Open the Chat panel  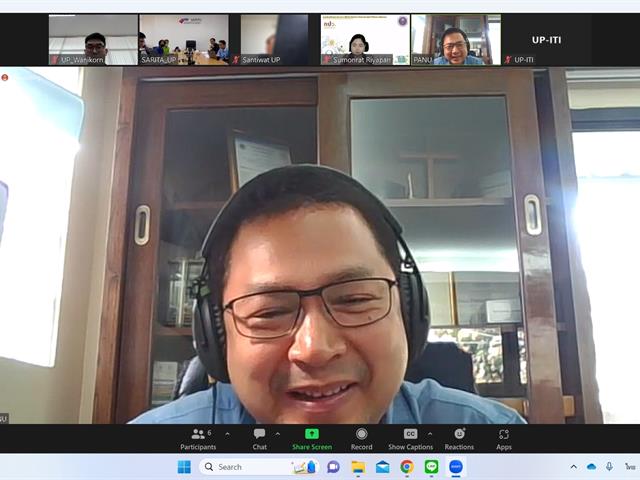tap(259, 439)
